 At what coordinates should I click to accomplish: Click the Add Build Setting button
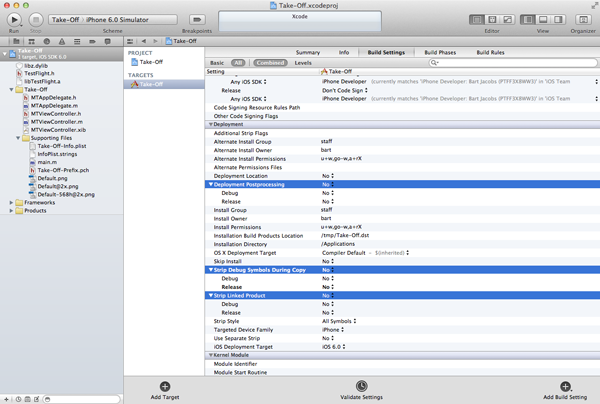[565, 390]
